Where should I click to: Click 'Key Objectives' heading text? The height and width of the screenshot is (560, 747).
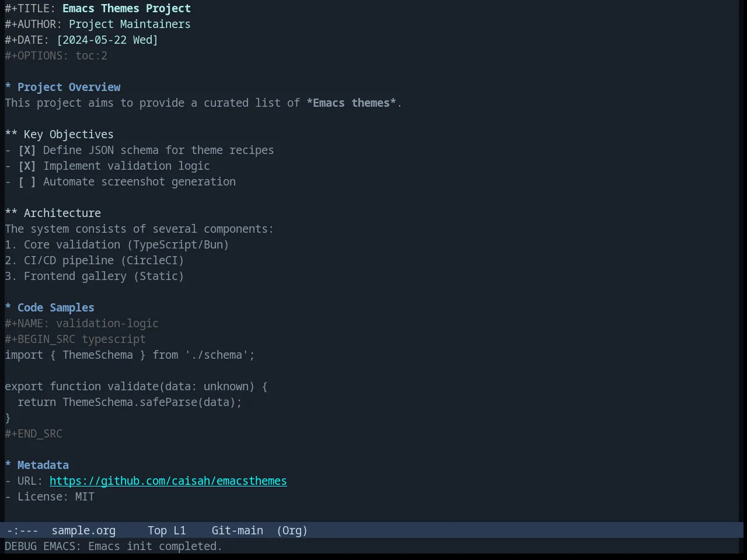69,135
